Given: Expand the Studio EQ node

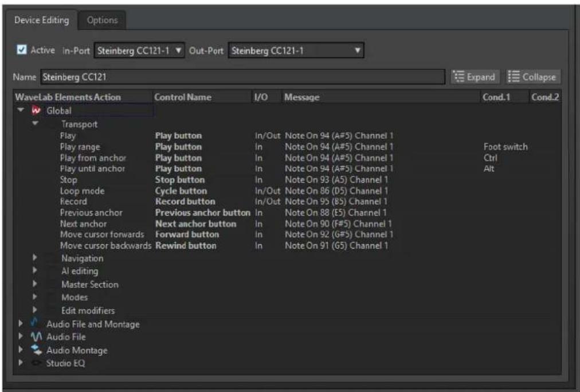Looking at the screenshot, I should click(x=21, y=362).
